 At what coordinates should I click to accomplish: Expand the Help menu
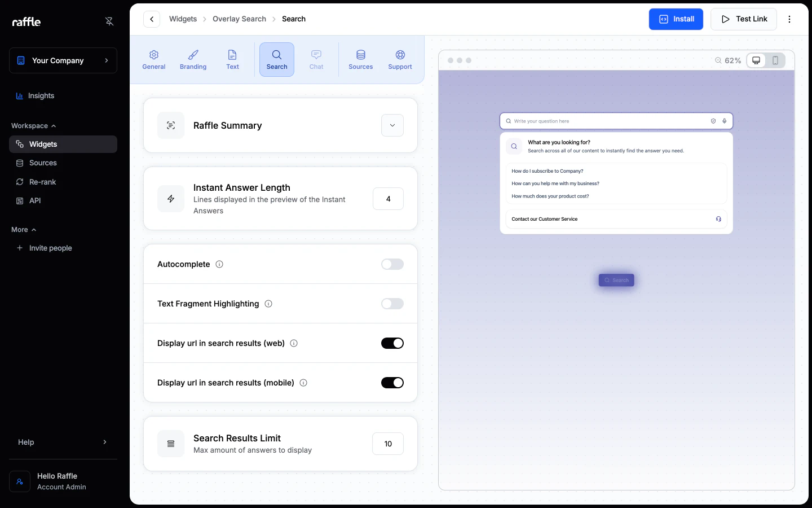(63, 442)
